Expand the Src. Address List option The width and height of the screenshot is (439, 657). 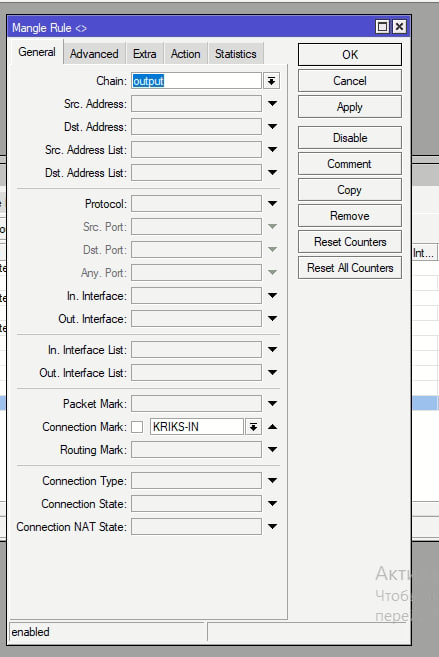(272, 150)
